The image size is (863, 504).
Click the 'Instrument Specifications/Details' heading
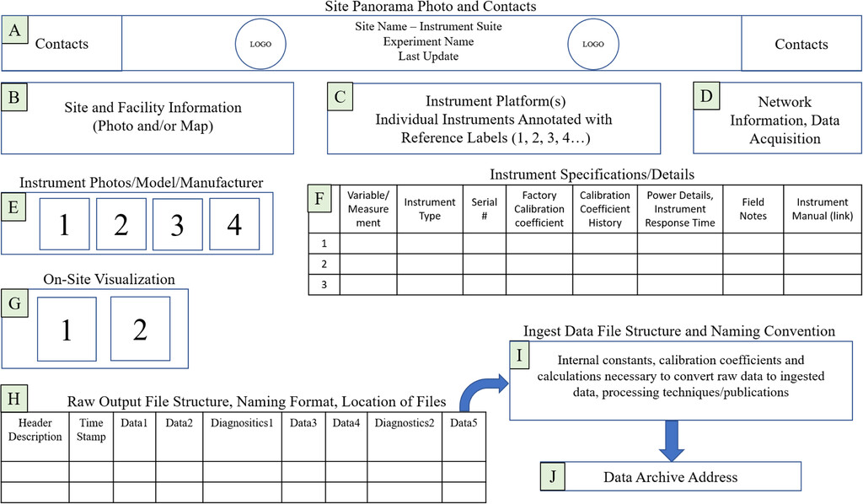click(592, 174)
